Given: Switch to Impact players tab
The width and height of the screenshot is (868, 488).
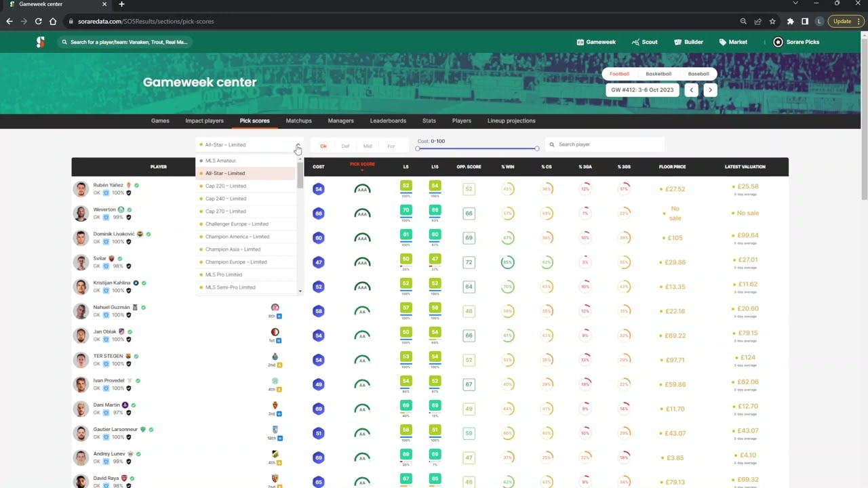Looking at the screenshot, I should pos(204,121).
